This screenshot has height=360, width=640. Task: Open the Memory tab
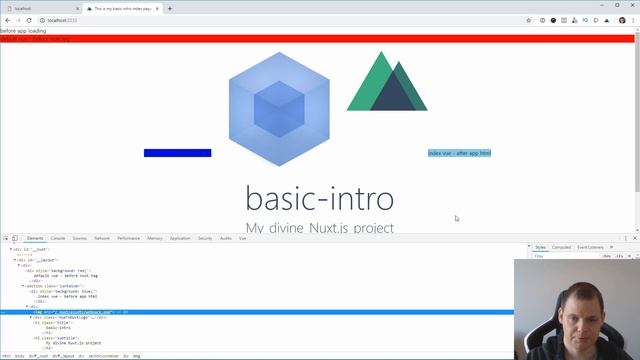click(155, 238)
